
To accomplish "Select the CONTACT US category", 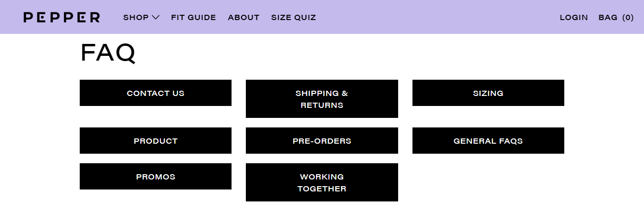I will tap(156, 93).
